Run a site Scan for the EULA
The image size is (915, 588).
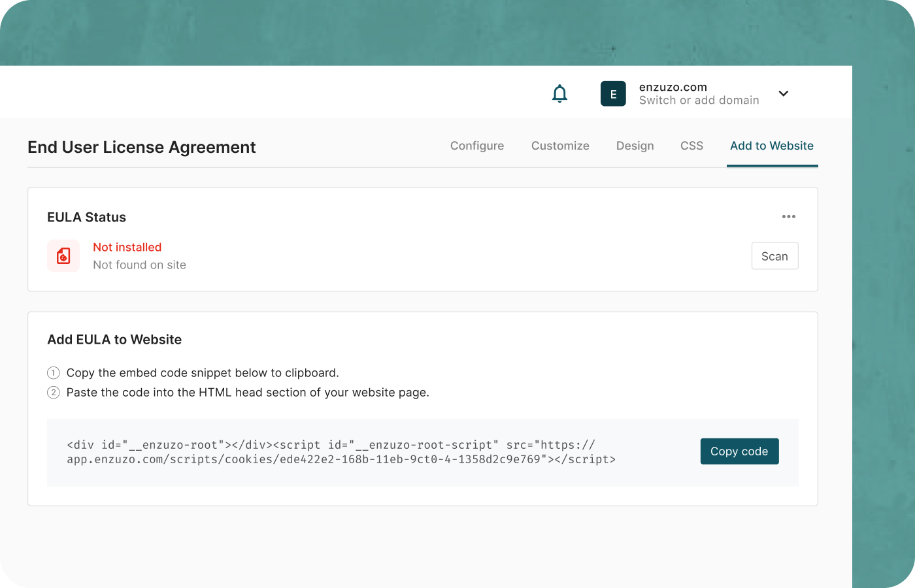[x=774, y=255]
